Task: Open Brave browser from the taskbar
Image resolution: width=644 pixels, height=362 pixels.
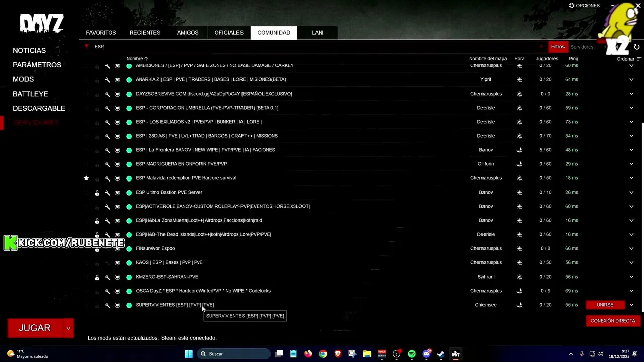Action: pyautogui.click(x=338, y=354)
